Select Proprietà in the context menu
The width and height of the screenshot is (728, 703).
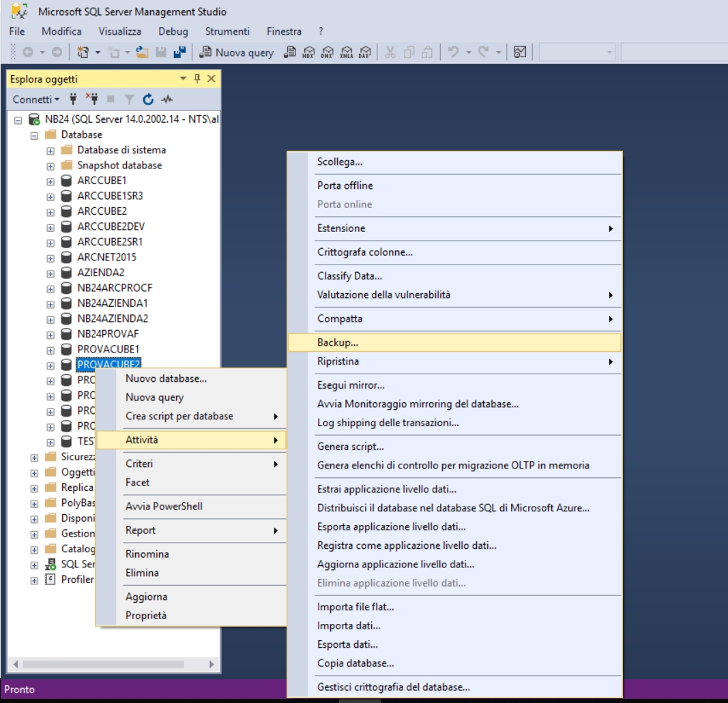pos(146,616)
